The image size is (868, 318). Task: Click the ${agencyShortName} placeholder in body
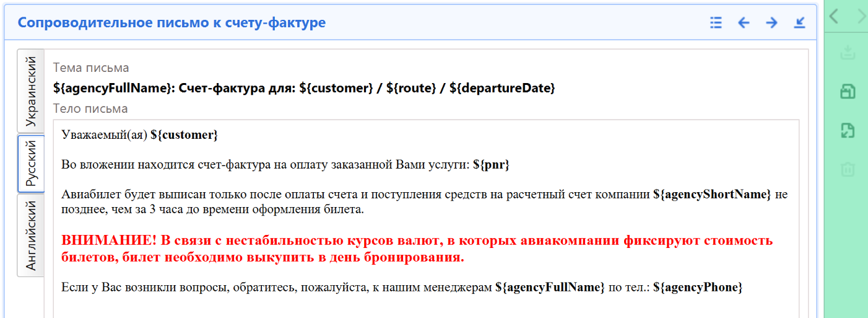712,194
